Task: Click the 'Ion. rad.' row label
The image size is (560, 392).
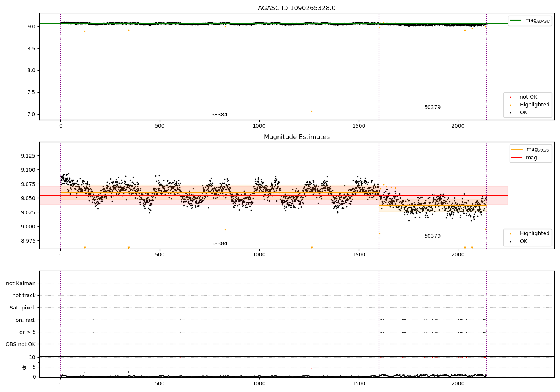Action: tap(25, 320)
